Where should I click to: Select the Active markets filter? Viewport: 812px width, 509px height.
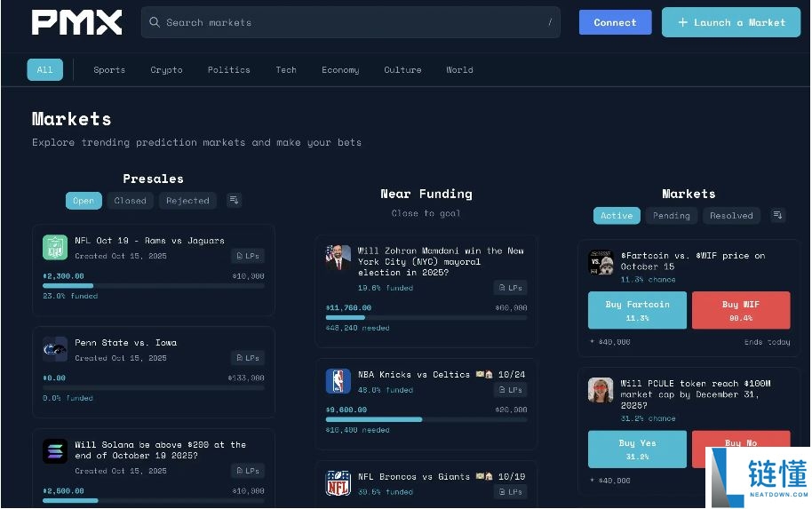click(617, 216)
